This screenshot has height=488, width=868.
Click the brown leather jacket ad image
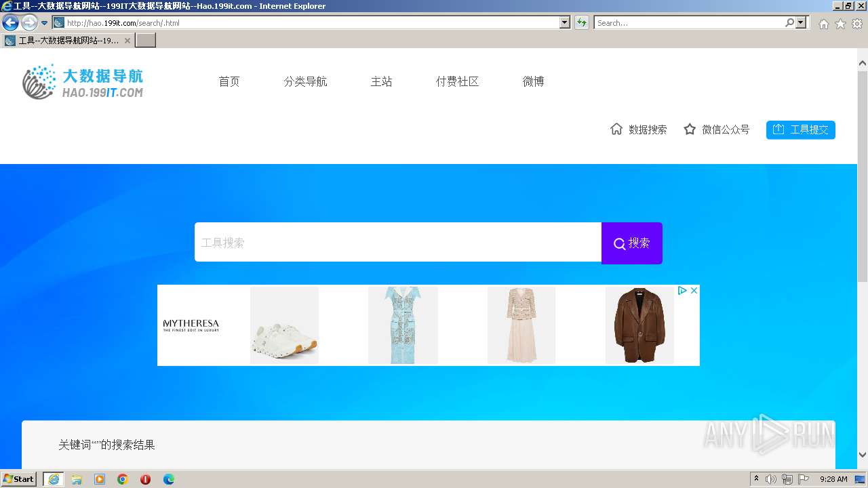(x=639, y=325)
